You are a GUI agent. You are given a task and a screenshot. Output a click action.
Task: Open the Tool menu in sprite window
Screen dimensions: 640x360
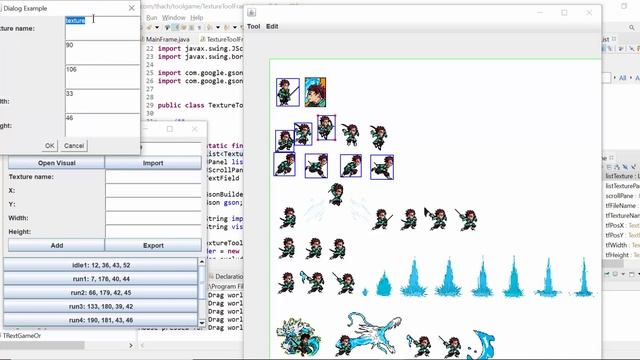click(253, 26)
